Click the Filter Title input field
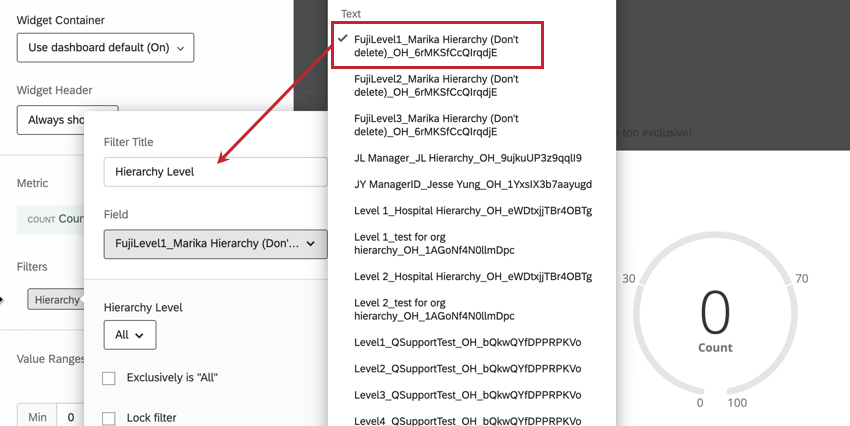850x426 pixels. coord(215,172)
